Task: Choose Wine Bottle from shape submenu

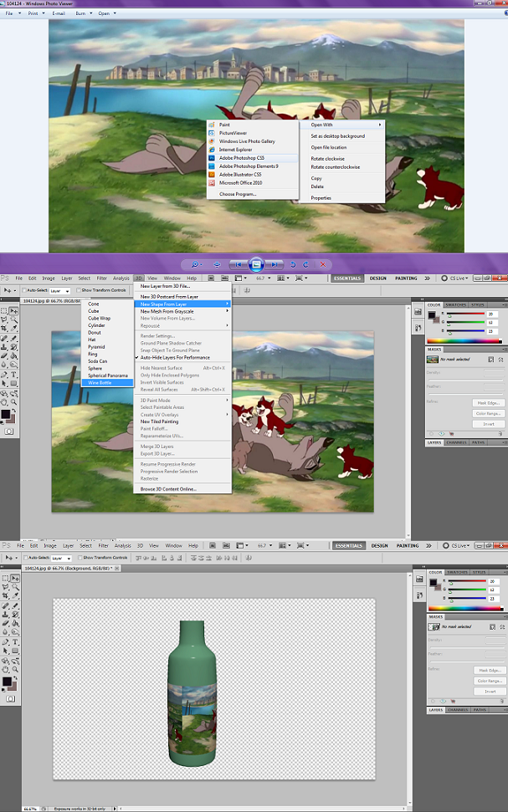Action: pos(108,383)
